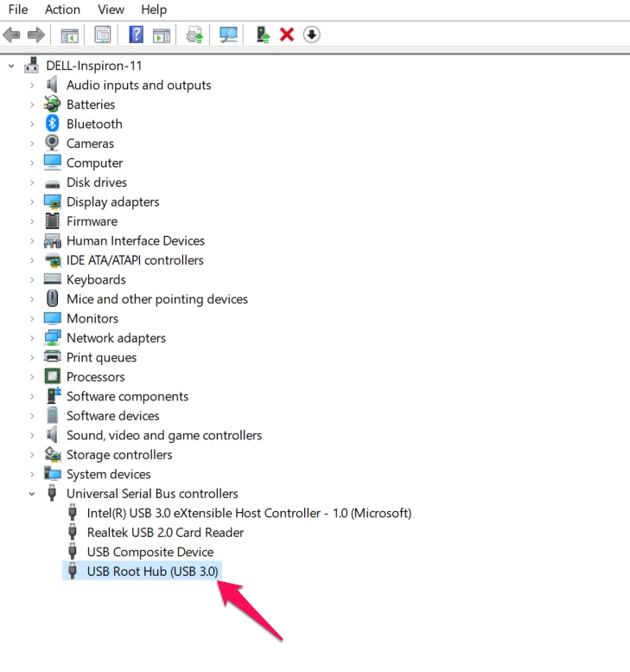Toggle the action pane toolbar icon
Screen dimensions: 630x672
point(162,35)
